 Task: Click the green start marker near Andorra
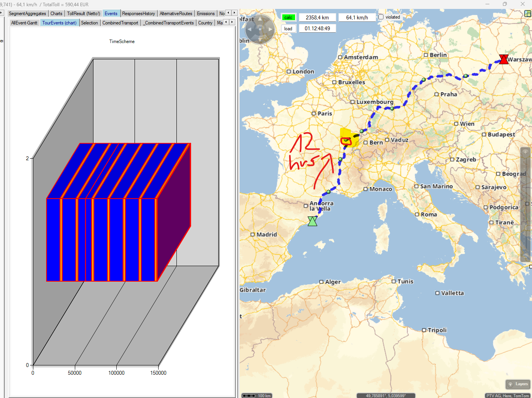[x=312, y=221]
